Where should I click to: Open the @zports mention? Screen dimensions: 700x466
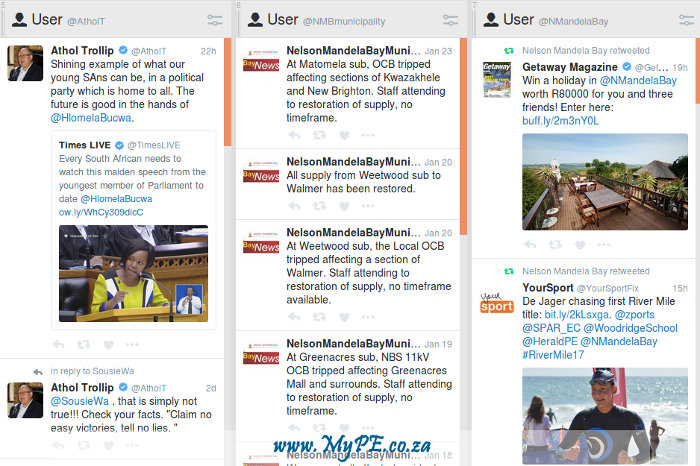[x=634, y=315]
